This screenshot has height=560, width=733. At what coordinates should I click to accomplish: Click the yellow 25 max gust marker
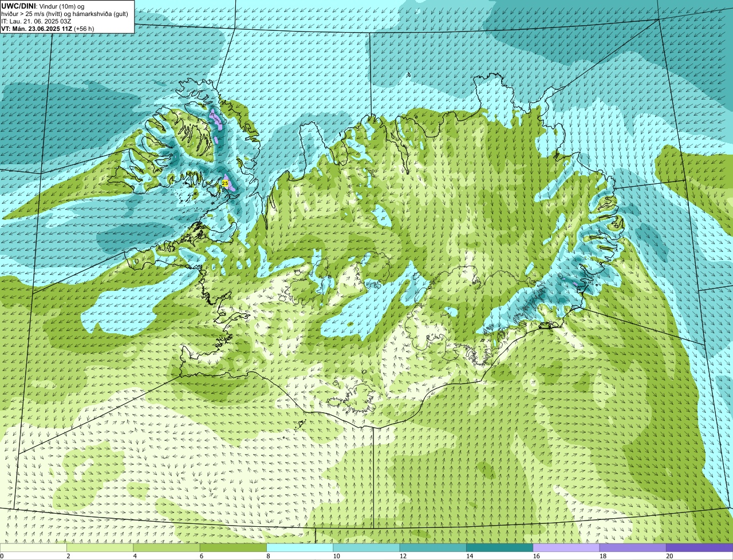[x=225, y=183]
